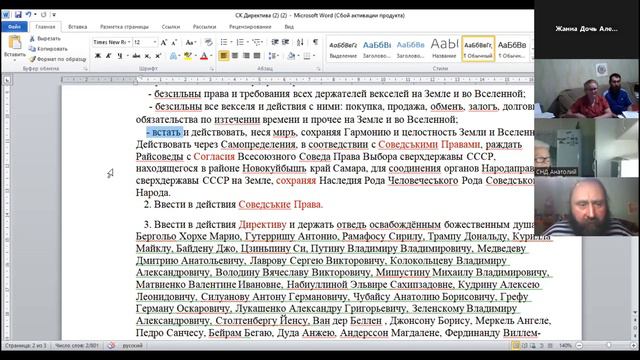Toggle italic (К) formatting
This screenshot has width=640, height=360.
(x=109, y=56)
